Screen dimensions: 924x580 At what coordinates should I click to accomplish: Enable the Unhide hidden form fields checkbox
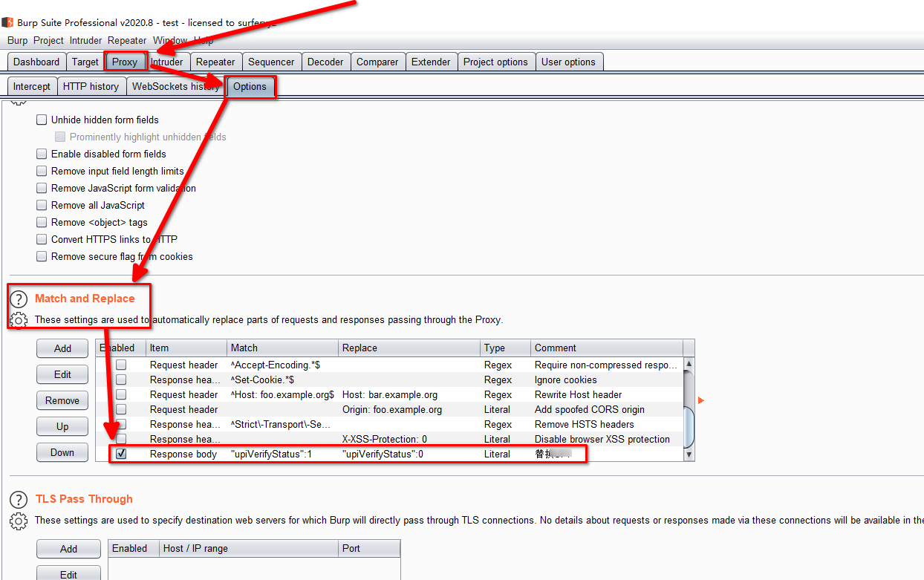pyautogui.click(x=42, y=120)
